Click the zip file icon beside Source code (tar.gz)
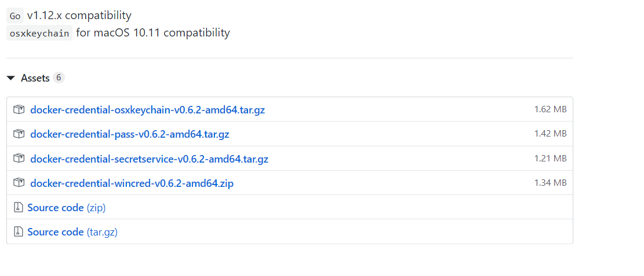The width and height of the screenshot is (644, 276). pos(18,232)
